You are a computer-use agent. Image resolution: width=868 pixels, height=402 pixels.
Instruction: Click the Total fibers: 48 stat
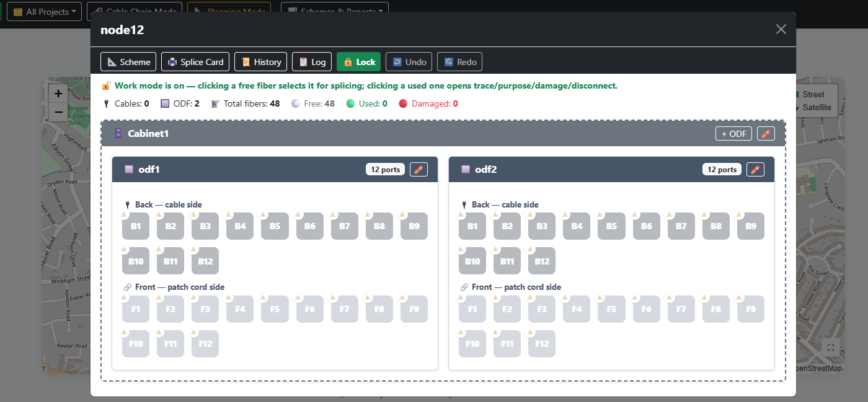point(246,103)
